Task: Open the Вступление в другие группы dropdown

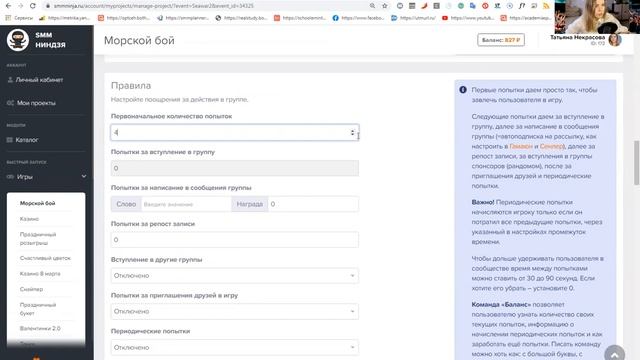Action: [235, 276]
